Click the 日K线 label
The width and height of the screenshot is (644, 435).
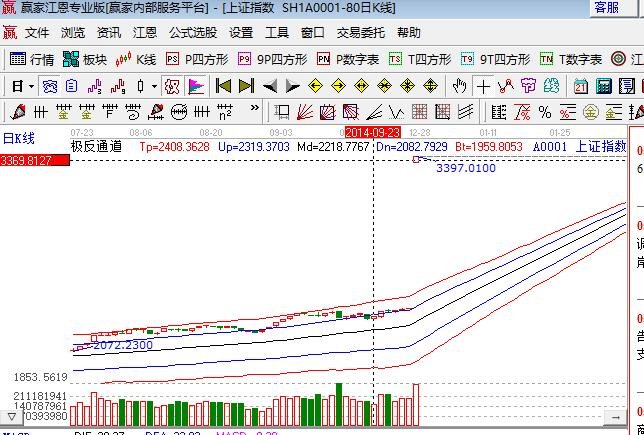point(18,138)
